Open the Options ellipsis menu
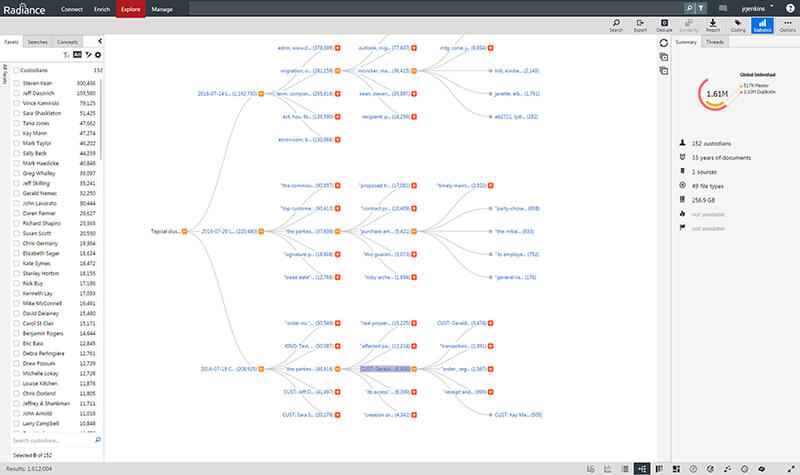 (787, 25)
